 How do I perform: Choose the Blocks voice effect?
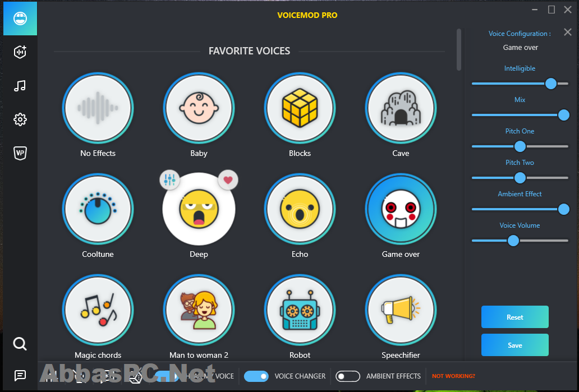coord(300,108)
